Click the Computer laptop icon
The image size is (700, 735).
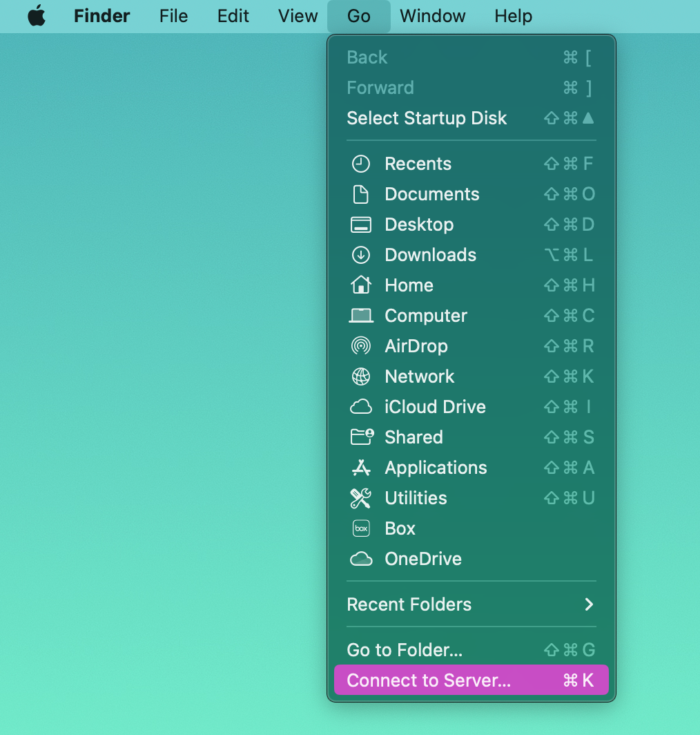[x=361, y=316]
